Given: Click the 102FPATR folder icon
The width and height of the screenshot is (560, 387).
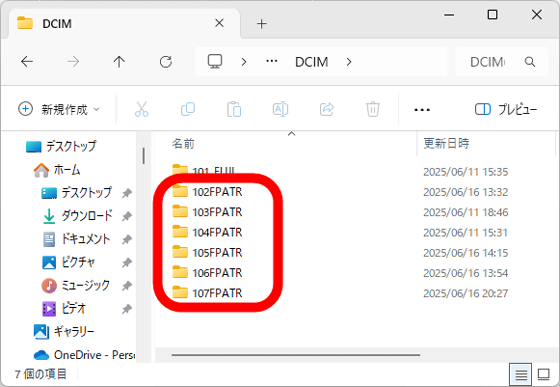Looking at the screenshot, I should click(x=180, y=191).
